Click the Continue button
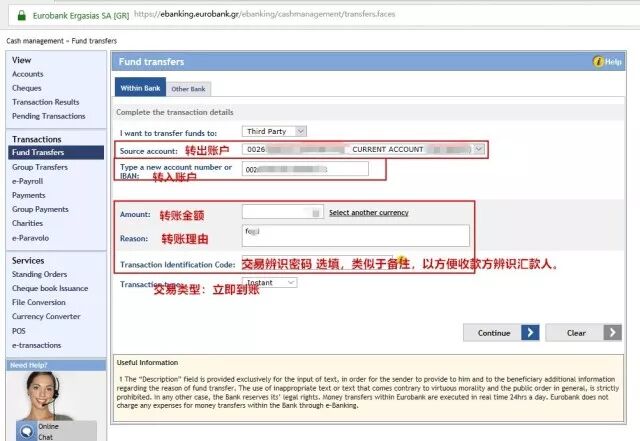 pos(501,332)
